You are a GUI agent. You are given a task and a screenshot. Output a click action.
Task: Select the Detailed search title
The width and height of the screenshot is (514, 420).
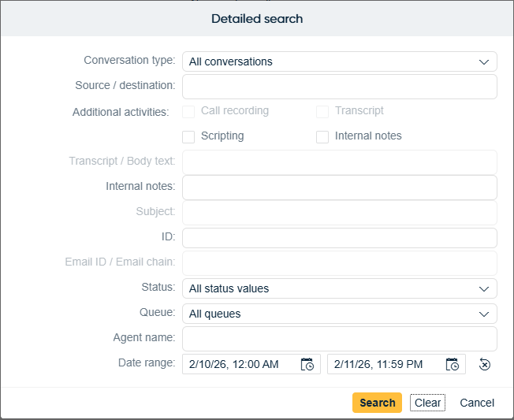[x=257, y=19]
